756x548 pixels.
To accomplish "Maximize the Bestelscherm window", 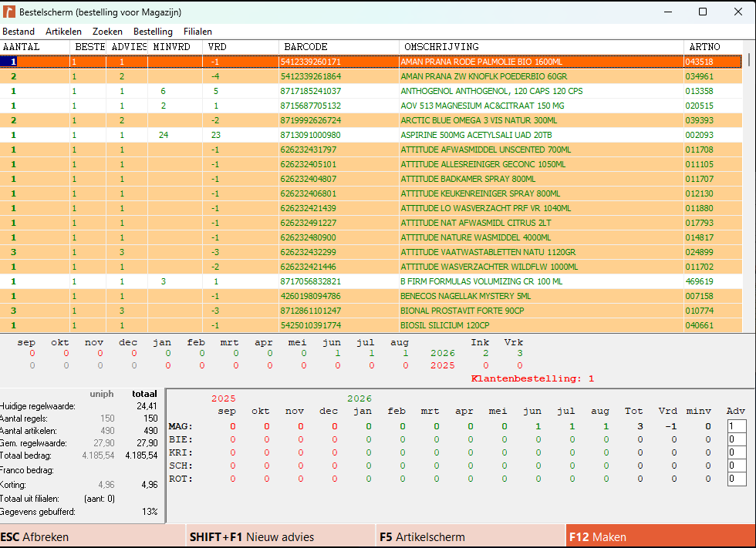I will click(x=703, y=12).
